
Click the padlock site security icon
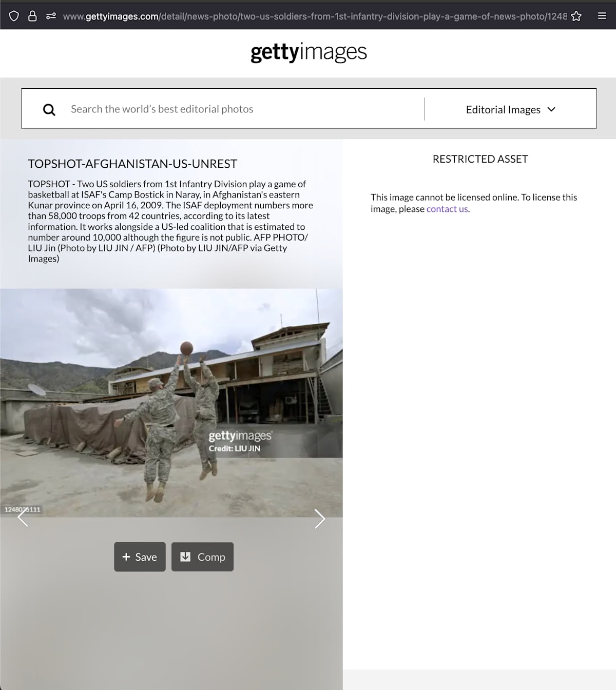pyautogui.click(x=32, y=16)
